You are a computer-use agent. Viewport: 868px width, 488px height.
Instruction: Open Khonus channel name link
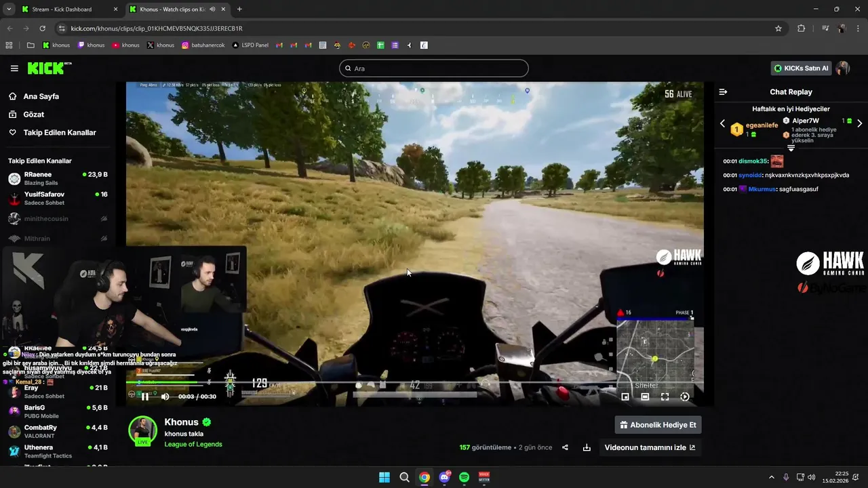tap(181, 422)
